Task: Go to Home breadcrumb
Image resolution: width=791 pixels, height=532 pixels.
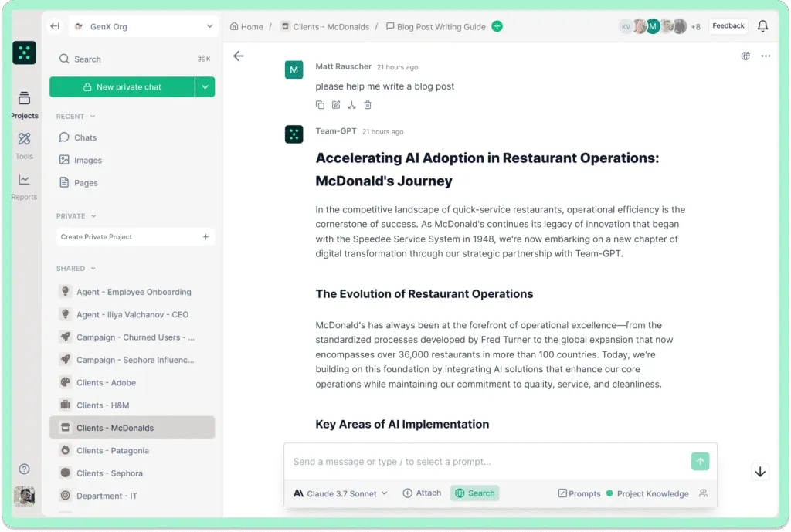Action: (246, 27)
